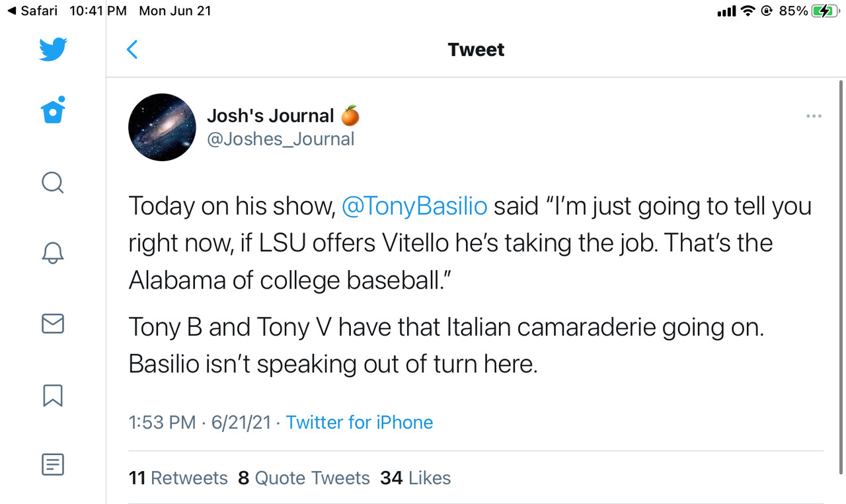The height and width of the screenshot is (504, 846).
Task: Open the Home feed icon
Action: point(53,110)
